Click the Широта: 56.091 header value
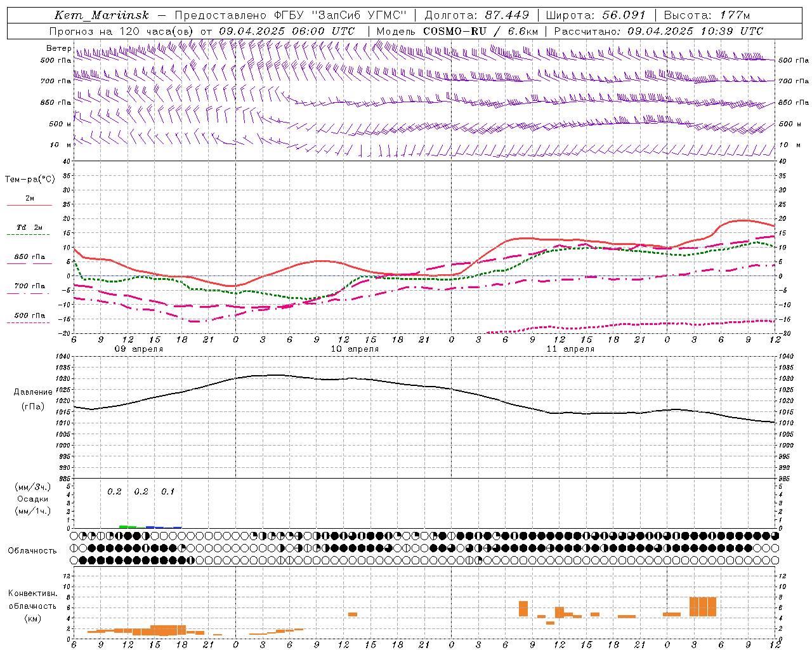 (596, 15)
